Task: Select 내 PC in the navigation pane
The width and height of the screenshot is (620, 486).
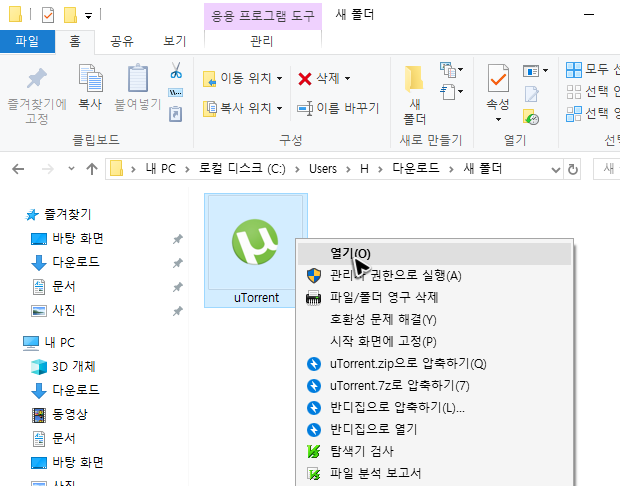Action: click(x=59, y=342)
